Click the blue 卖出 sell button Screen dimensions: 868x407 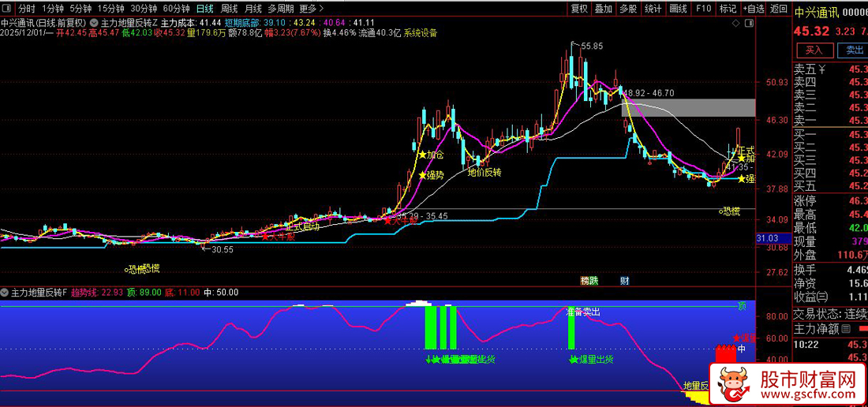(853, 50)
